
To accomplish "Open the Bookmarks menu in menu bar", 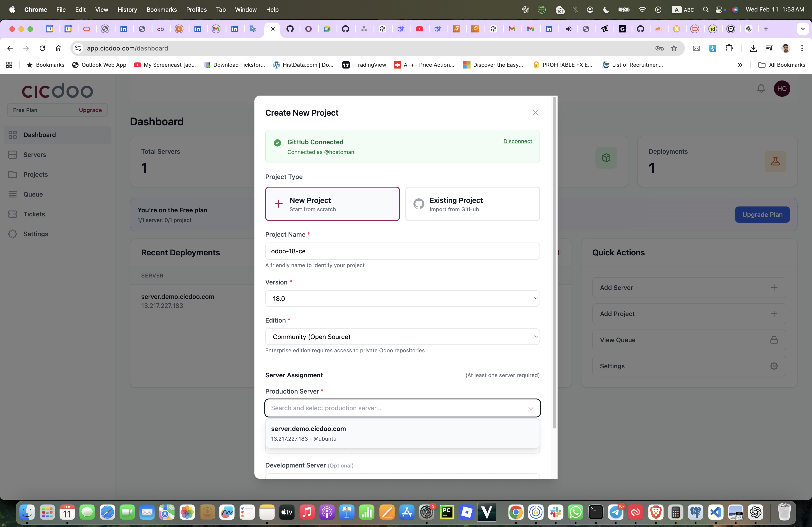I will point(161,9).
